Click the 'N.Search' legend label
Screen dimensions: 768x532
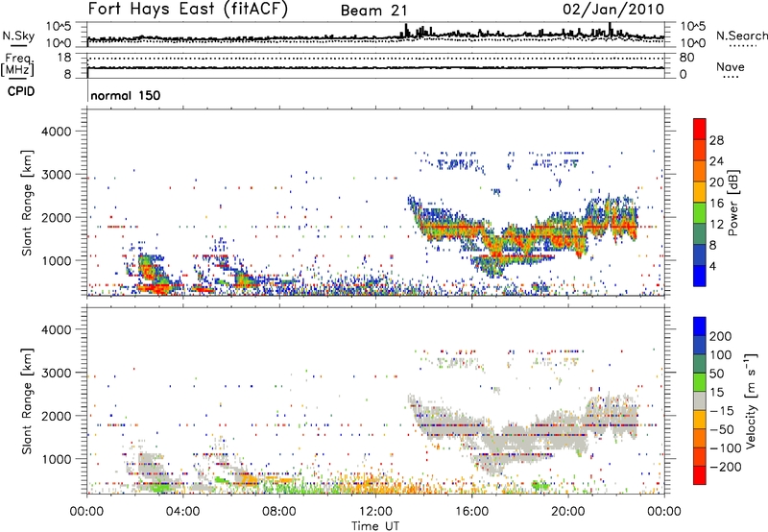click(x=741, y=36)
